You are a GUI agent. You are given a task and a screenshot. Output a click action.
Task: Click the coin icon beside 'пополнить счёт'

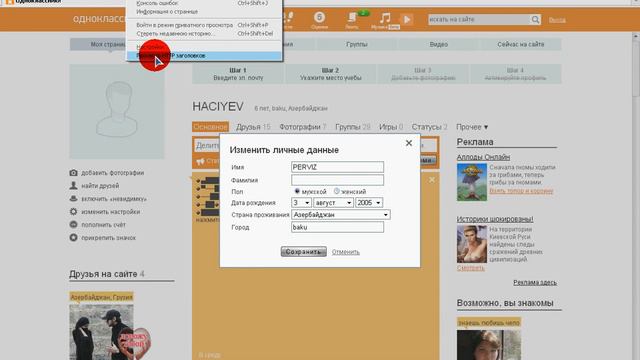73,224
